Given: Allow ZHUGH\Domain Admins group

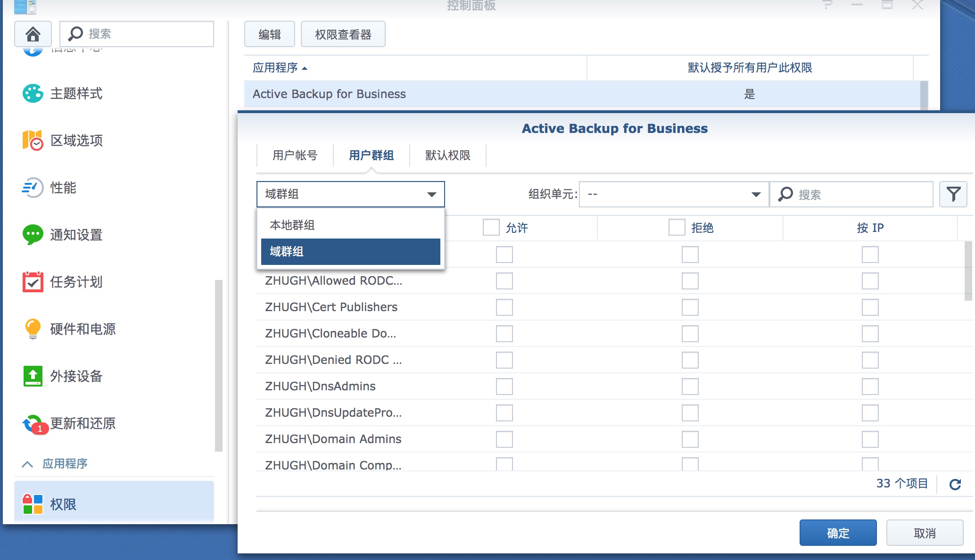Looking at the screenshot, I should click(504, 439).
